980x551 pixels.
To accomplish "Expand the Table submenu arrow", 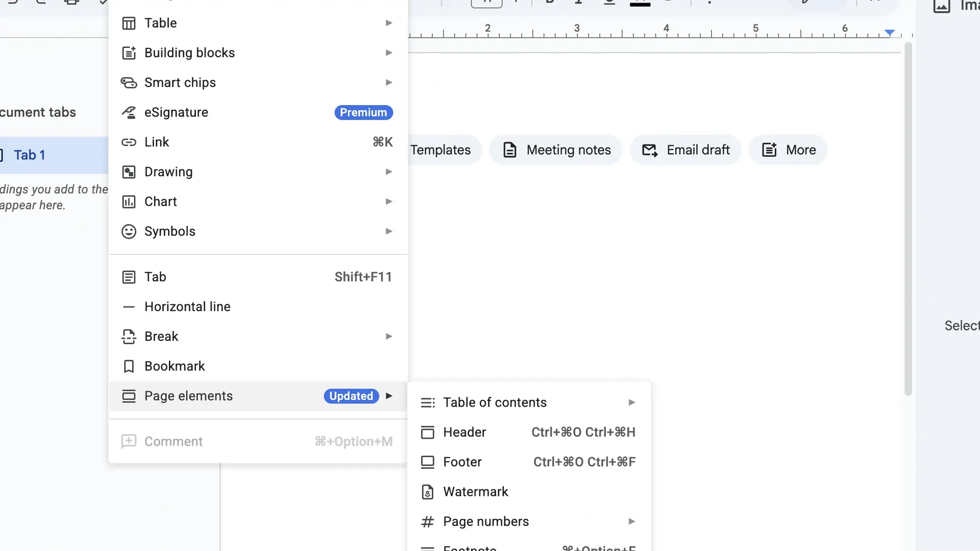I will pyautogui.click(x=389, y=22).
